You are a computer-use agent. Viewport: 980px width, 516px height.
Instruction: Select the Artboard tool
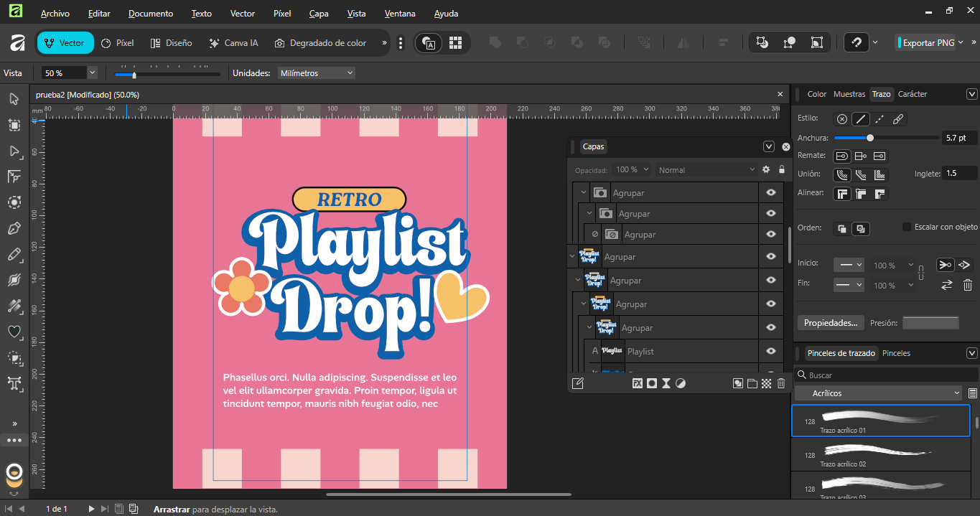(14, 125)
